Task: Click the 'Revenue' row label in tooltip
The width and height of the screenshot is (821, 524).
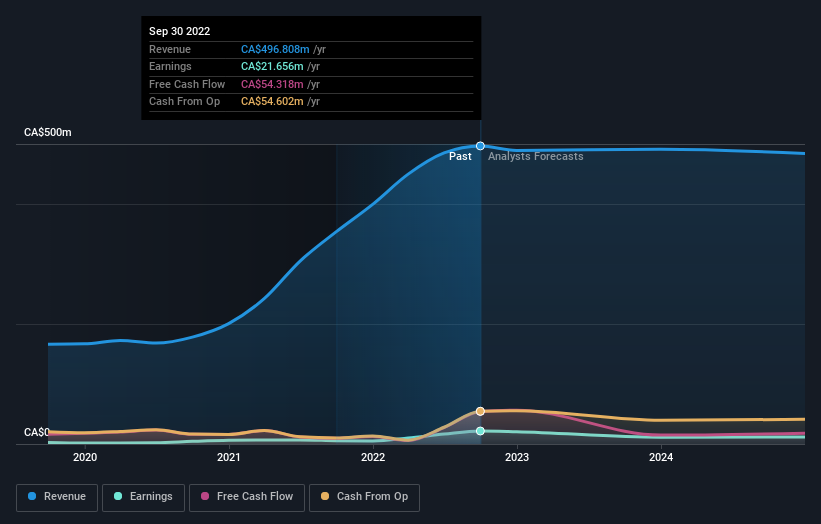Action: pyautogui.click(x=170, y=49)
